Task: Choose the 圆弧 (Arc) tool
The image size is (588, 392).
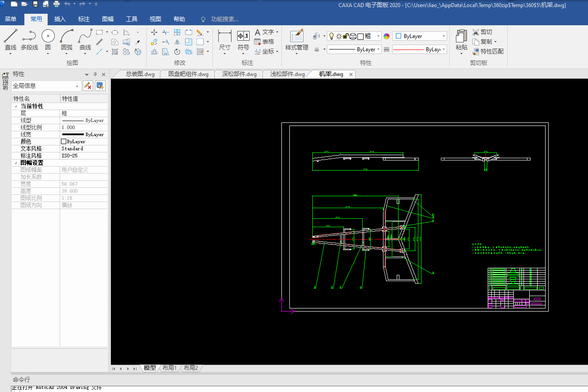Action: [67, 36]
